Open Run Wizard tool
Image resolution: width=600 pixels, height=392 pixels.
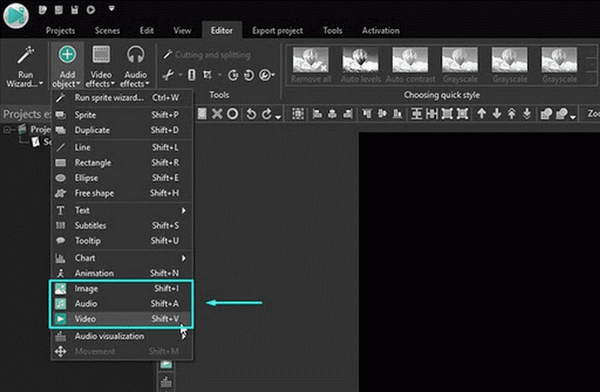25,66
